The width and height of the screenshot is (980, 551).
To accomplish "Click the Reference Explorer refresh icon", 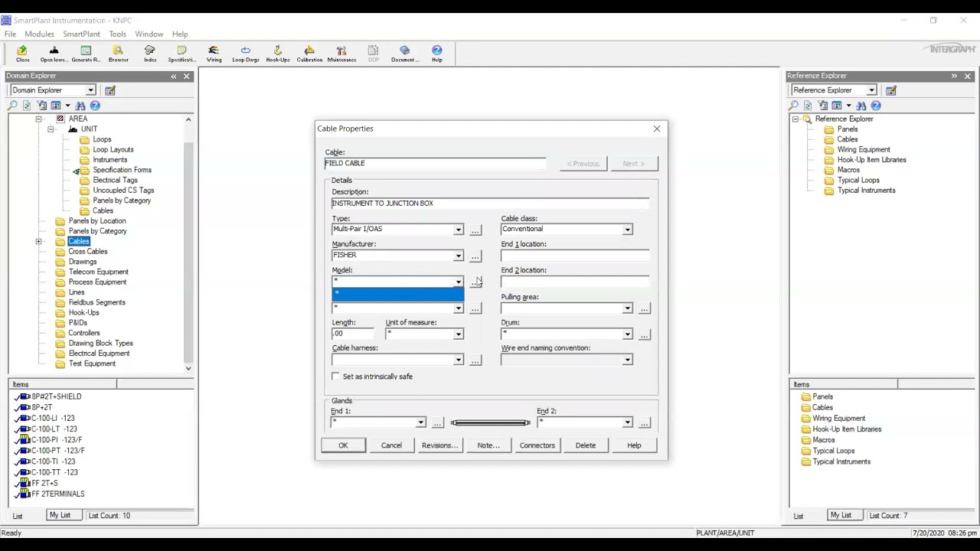I will [808, 106].
